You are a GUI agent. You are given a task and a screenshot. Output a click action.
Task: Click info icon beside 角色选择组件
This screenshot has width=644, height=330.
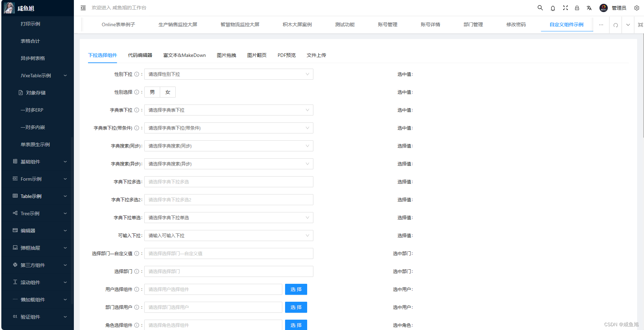tap(137, 325)
